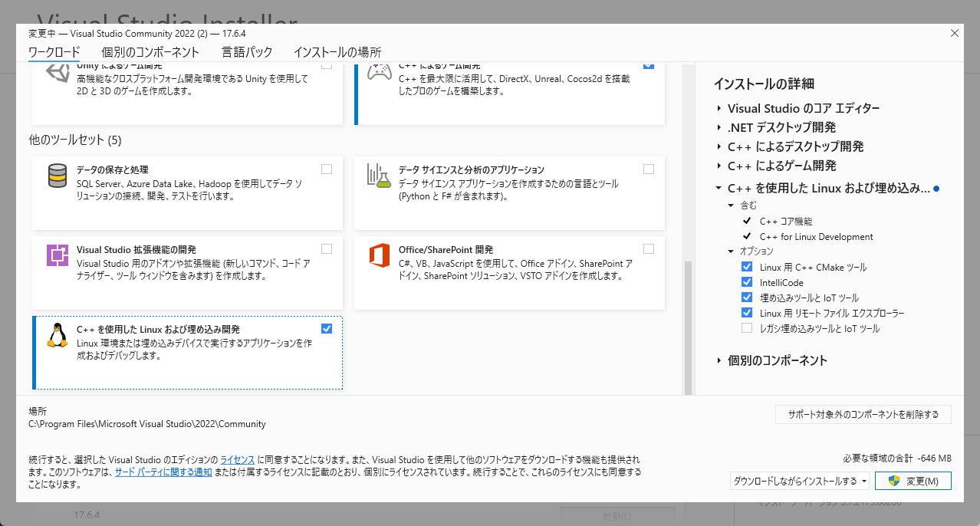Click インストールの詳細 heading

pos(764,84)
